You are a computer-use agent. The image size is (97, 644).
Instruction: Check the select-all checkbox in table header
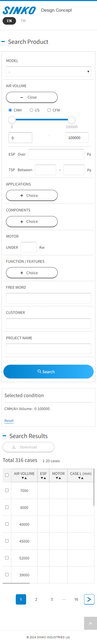pyautogui.click(x=7, y=475)
